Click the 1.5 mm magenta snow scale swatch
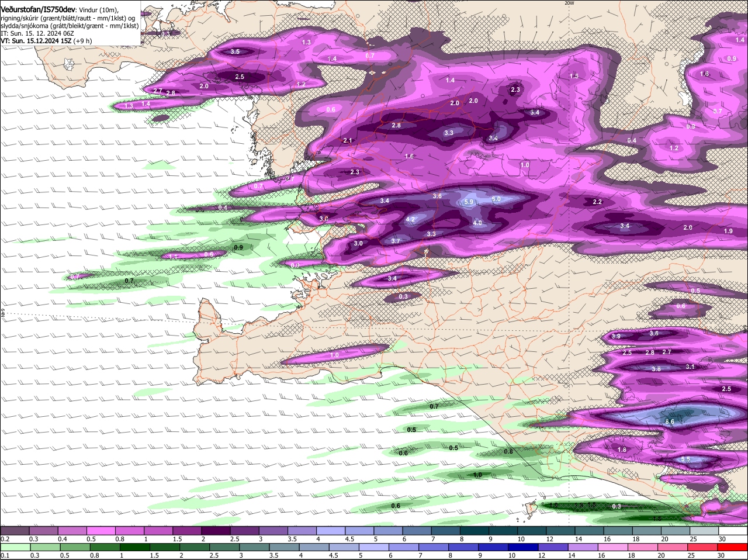Screen dimensions: 748x560 [x=188, y=531]
